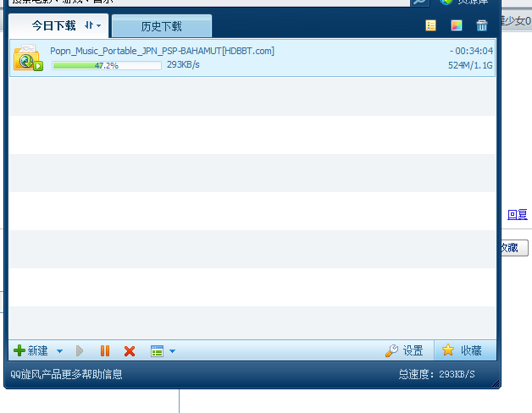Start the selected download task
Screen dimensions: 532x413
pyautogui.click(x=80, y=350)
